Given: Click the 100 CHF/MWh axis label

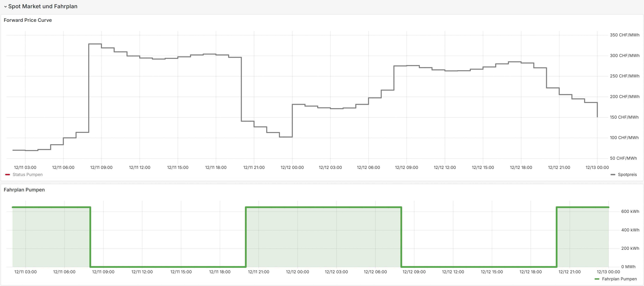Looking at the screenshot, I should [x=624, y=138].
